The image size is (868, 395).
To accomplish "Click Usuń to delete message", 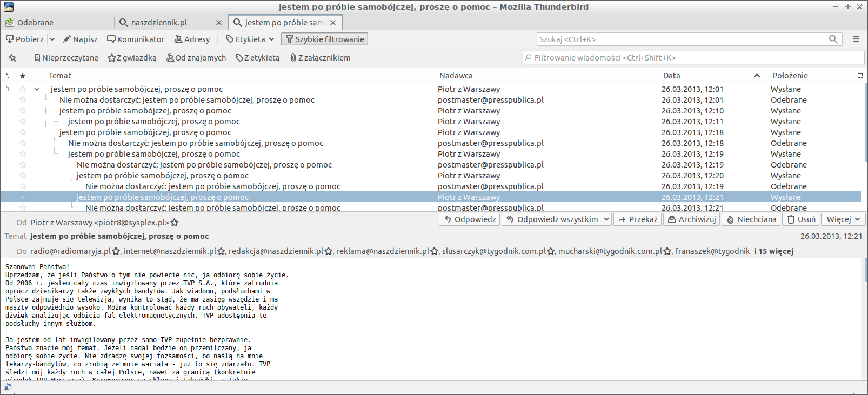I will tap(801, 219).
